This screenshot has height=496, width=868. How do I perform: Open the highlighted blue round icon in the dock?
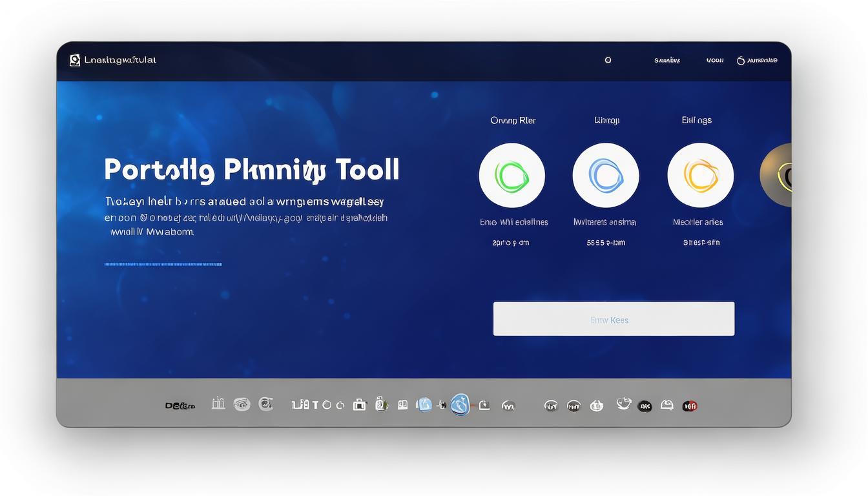pos(460,405)
